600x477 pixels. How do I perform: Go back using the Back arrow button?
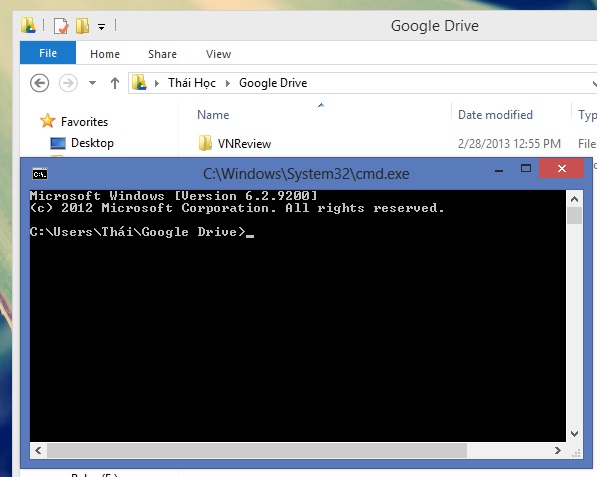pyautogui.click(x=39, y=83)
